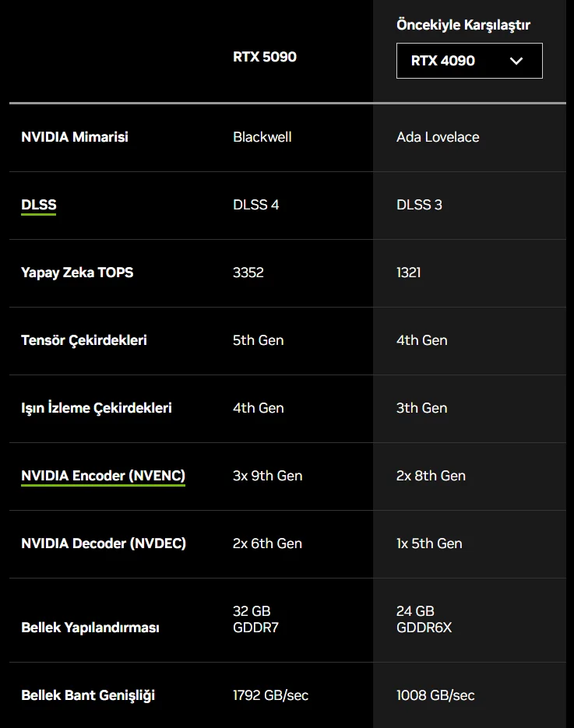Click the NVIDIA Decoder (NVDEC) row label

tap(104, 543)
